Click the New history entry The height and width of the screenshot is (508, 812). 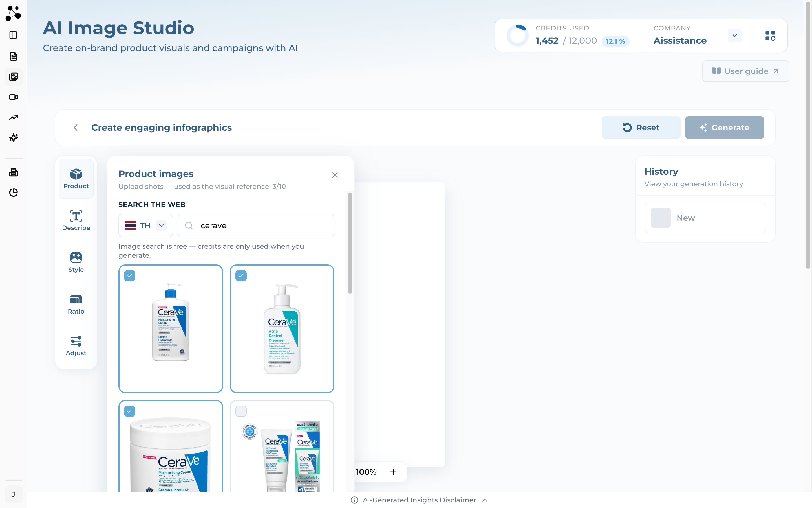[x=705, y=218]
